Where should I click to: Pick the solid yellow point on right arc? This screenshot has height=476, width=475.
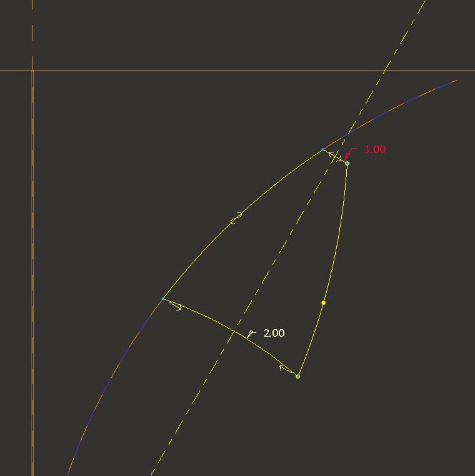tap(324, 303)
